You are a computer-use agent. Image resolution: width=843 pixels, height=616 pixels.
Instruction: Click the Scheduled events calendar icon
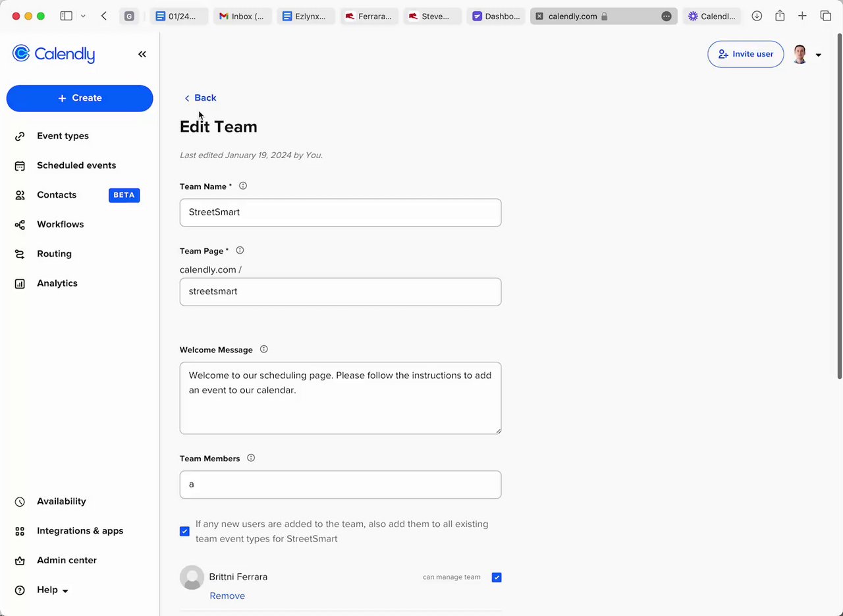(20, 166)
